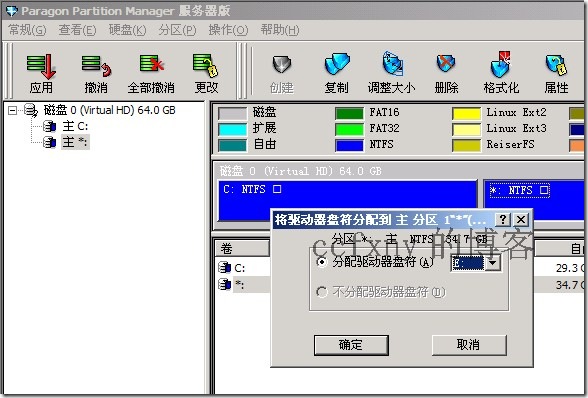Image resolution: width=588 pixels, height=398 pixels.
Task: Click the Cancel (取消) button
Action: pos(469,345)
